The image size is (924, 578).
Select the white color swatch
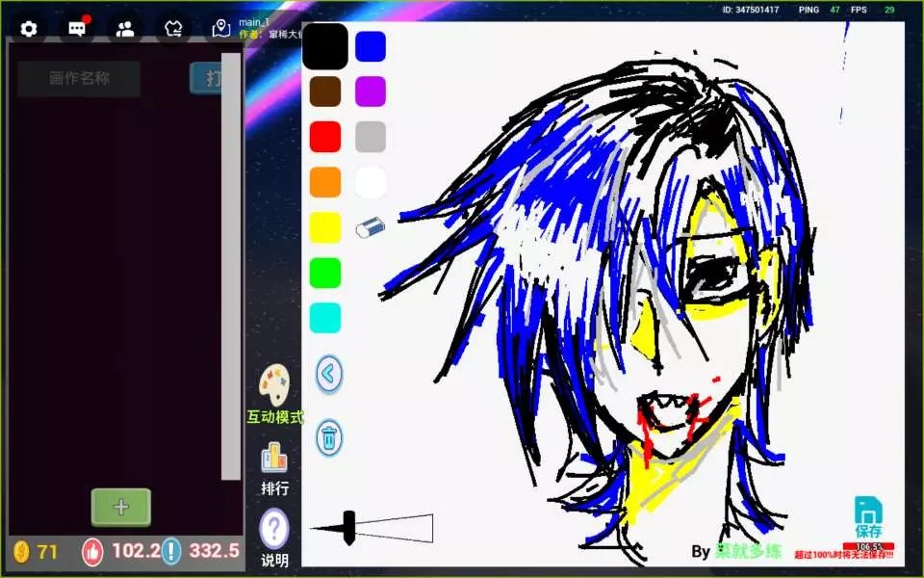click(371, 182)
